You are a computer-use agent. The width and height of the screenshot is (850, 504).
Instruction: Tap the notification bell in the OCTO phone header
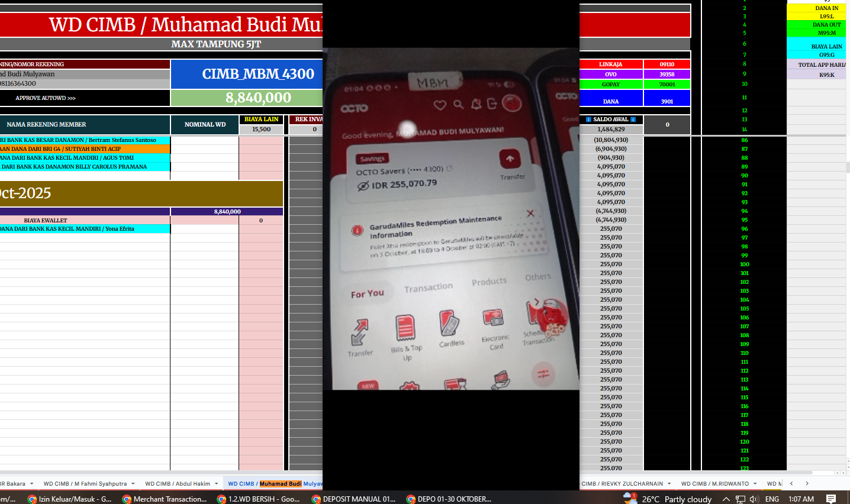(476, 105)
